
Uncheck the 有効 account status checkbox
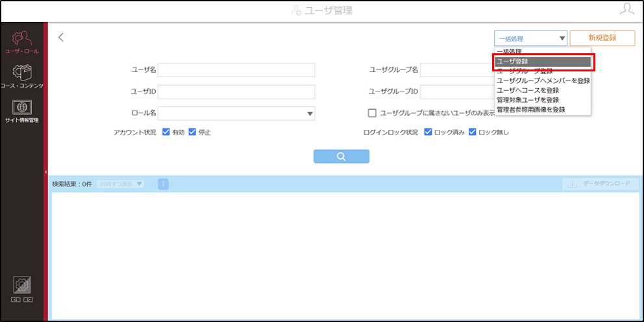click(166, 132)
